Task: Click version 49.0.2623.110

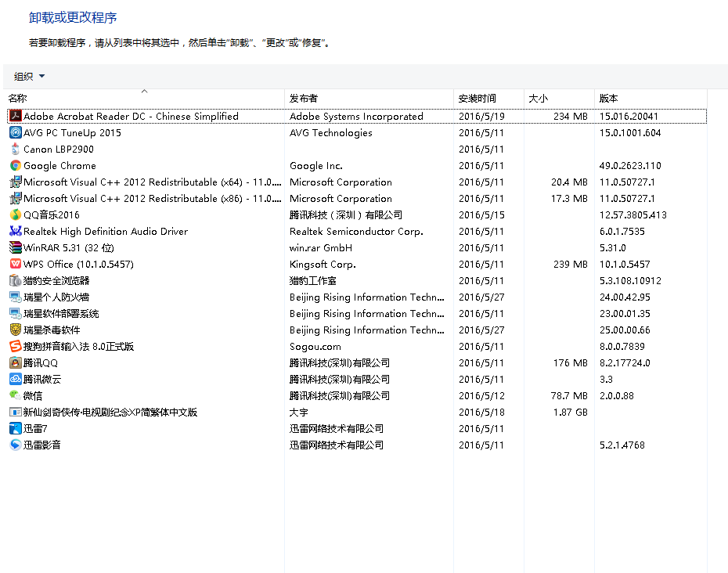Action: [x=630, y=166]
